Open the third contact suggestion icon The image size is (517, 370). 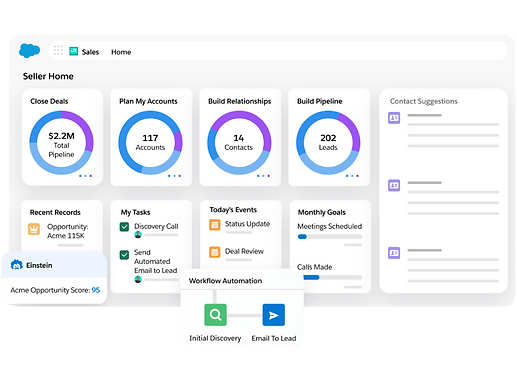pyautogui.click(x=394, y=253)
